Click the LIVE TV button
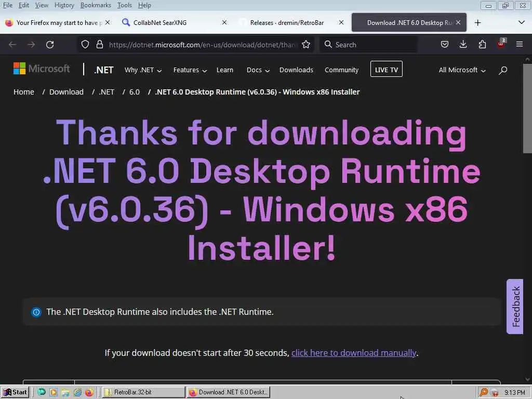The width and height of the screenshot is (532, 399). click(387, 69)
